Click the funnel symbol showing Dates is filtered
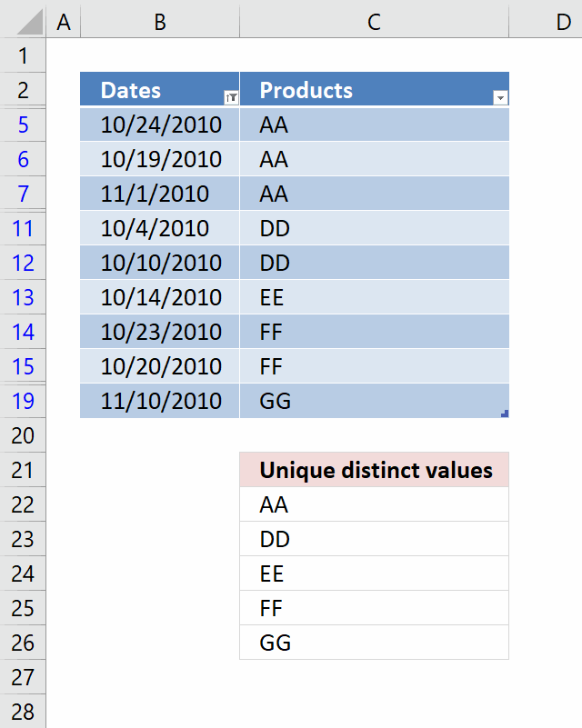Viewport: 582px width, 728px height. coord(232,95)
